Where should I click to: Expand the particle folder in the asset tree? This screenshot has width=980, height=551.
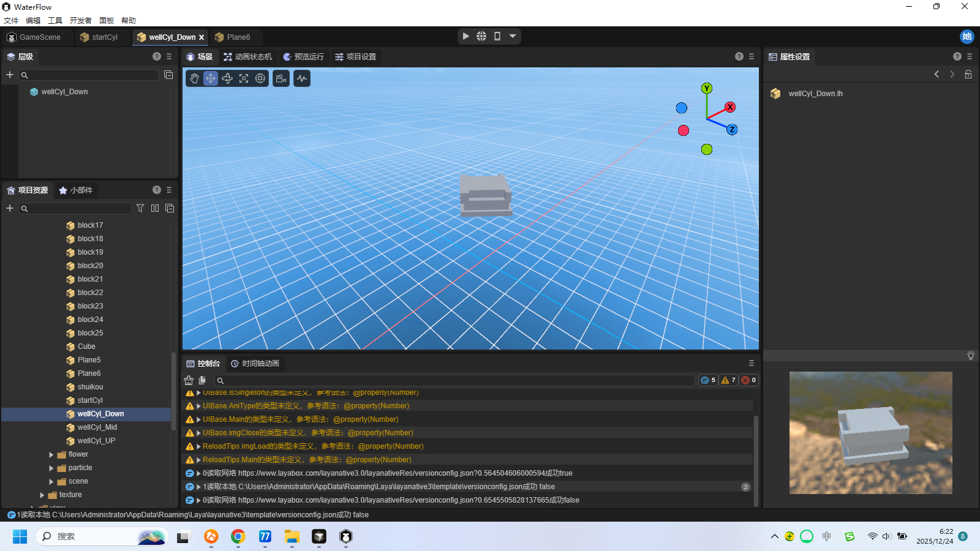[51, 468]
